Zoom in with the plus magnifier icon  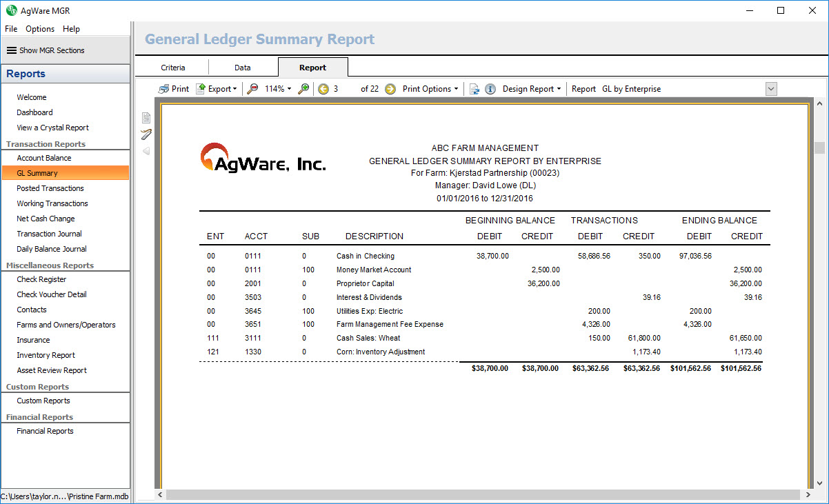coord(303,89)
